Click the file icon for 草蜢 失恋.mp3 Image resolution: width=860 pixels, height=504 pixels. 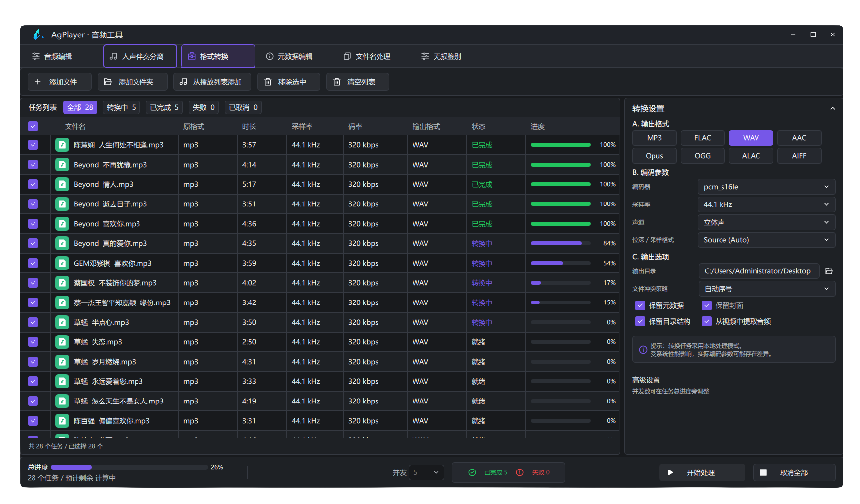[x=62, y=342]
